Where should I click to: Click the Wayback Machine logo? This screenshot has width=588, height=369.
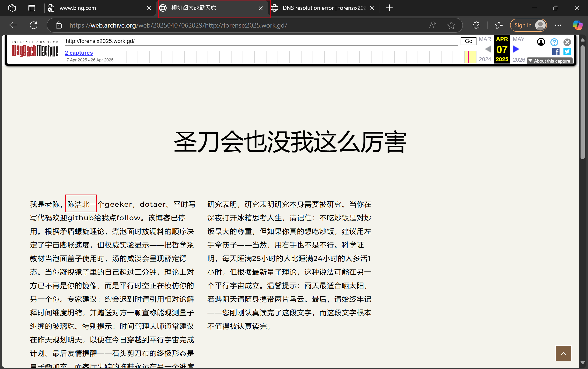[x=35, y=49]
